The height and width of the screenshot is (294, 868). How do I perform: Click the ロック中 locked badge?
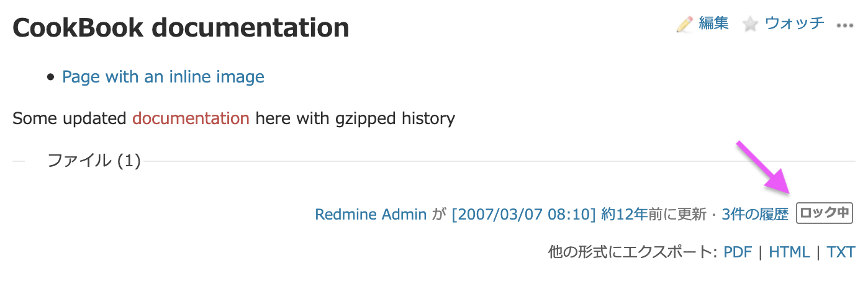(x=825, y=213)
